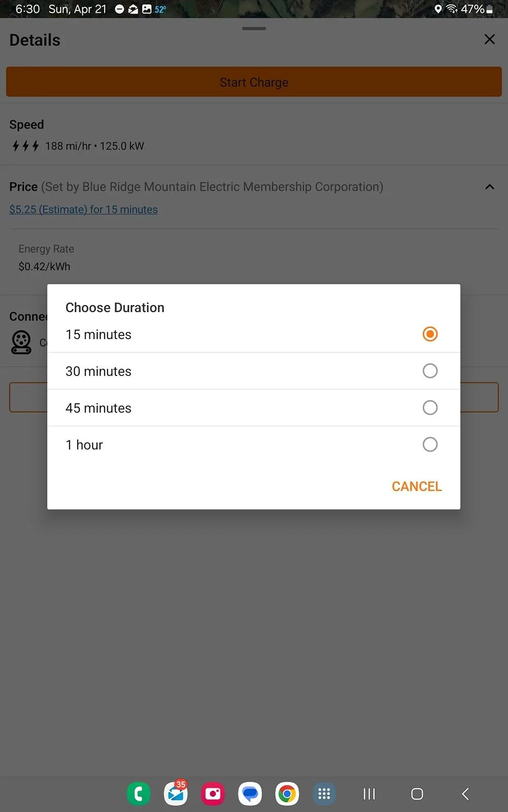Pick the 1 hour duration option

[x=253, y=445]
